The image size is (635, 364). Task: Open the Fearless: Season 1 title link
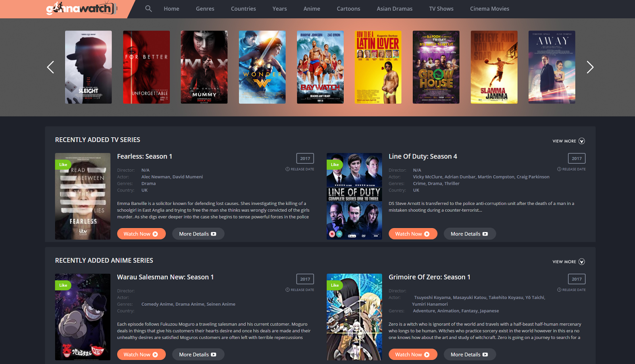point(144,157)
